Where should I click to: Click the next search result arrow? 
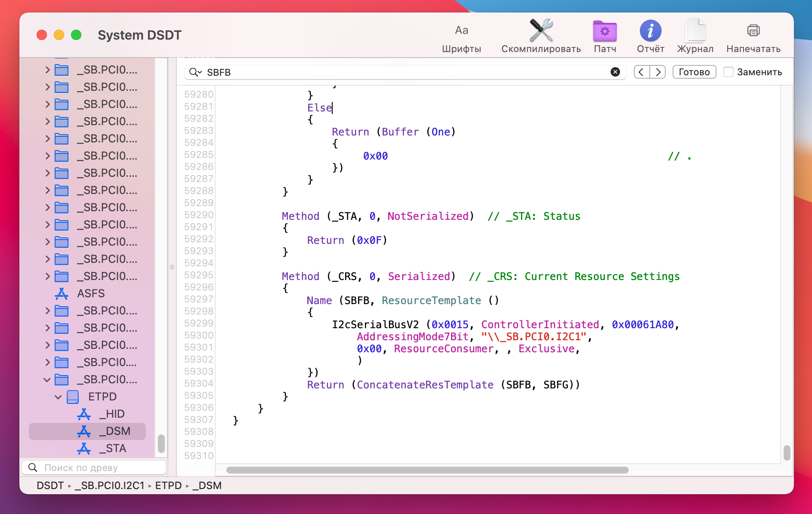[658, 72]
